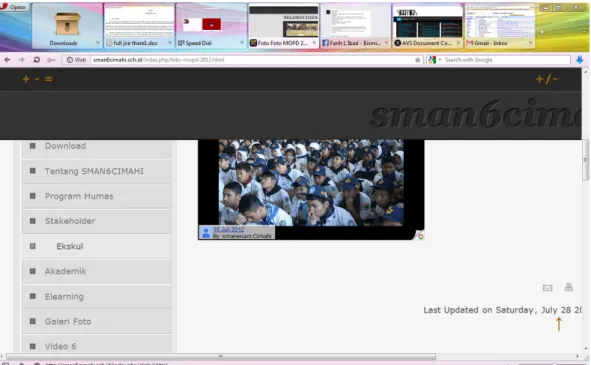Viewport: 591px width, 365px height.
Task: Toggle the +/- panel control
Action: tap(547, 79)
